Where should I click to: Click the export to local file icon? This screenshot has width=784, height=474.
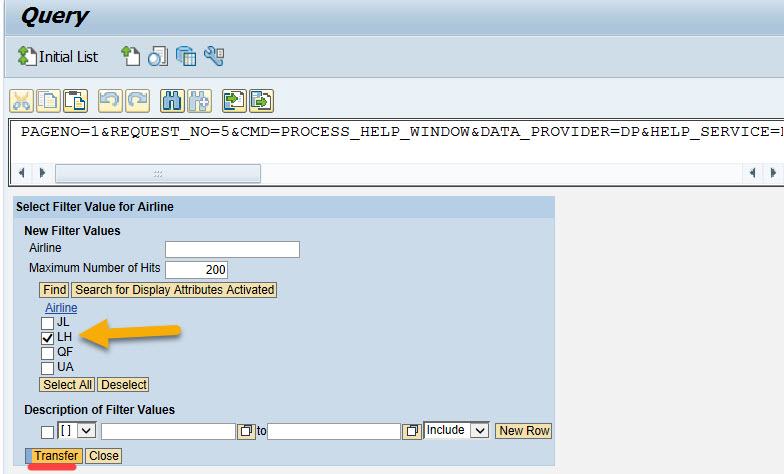point(262,101)
